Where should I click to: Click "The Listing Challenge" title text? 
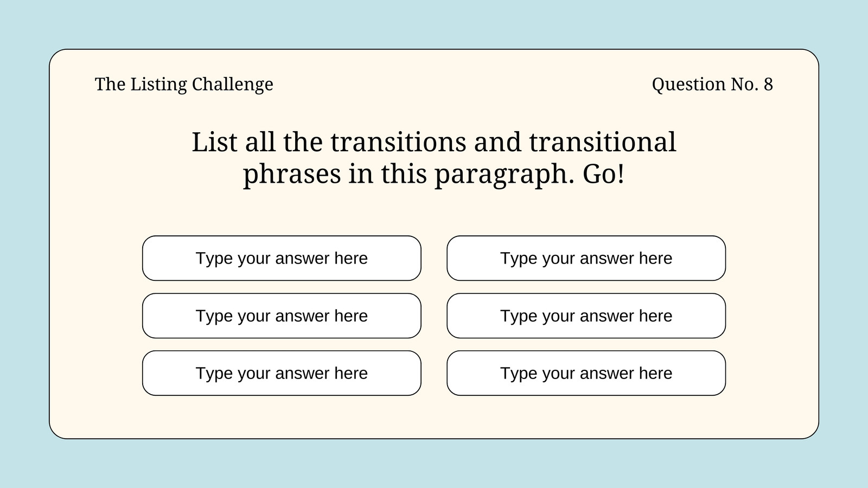point(184,85)
